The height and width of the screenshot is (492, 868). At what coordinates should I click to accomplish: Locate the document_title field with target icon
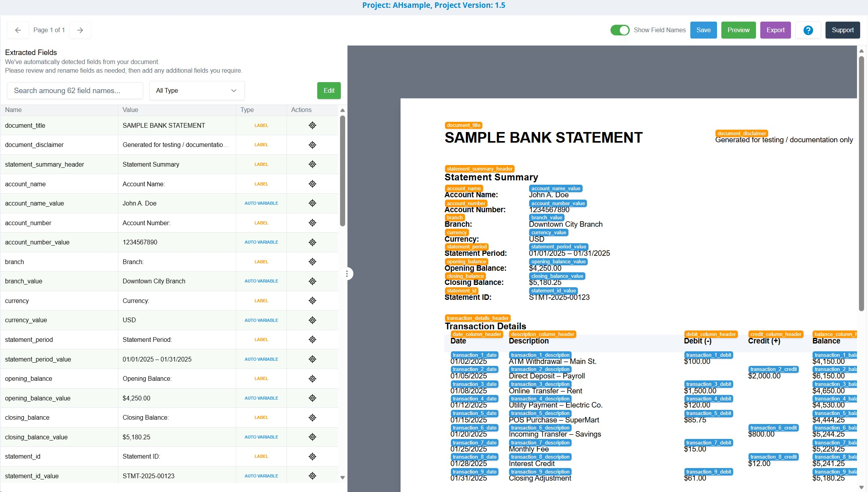[x=312, y=125]
